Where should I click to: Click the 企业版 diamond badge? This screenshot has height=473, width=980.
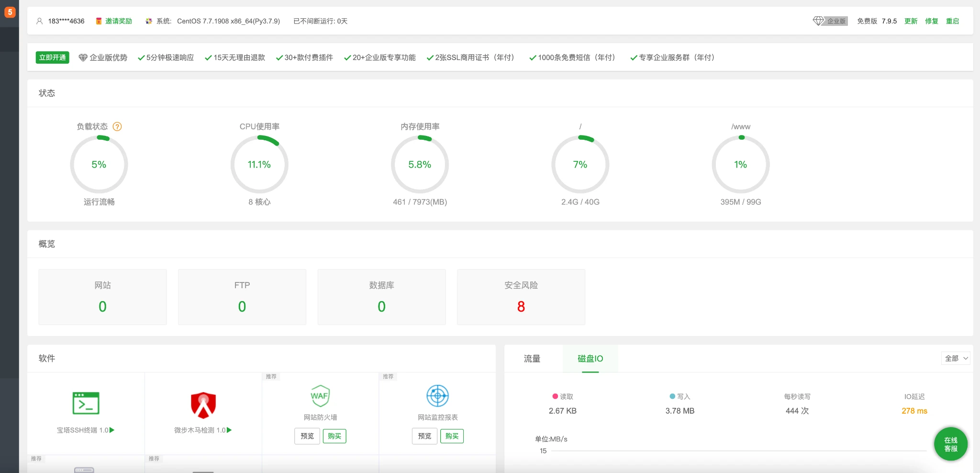[x=830, y=21]
